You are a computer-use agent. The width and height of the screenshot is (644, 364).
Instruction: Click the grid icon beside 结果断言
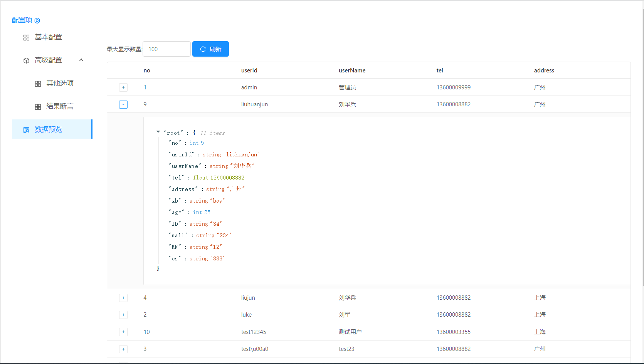38,107
